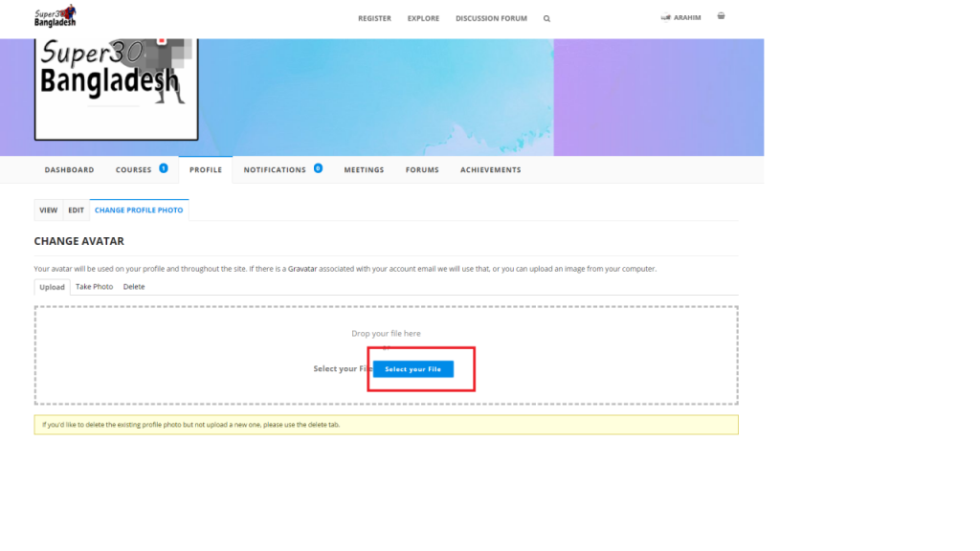The image size is (980, 551).
Task: Open the Meetings tab
Action: coord(364,170)
